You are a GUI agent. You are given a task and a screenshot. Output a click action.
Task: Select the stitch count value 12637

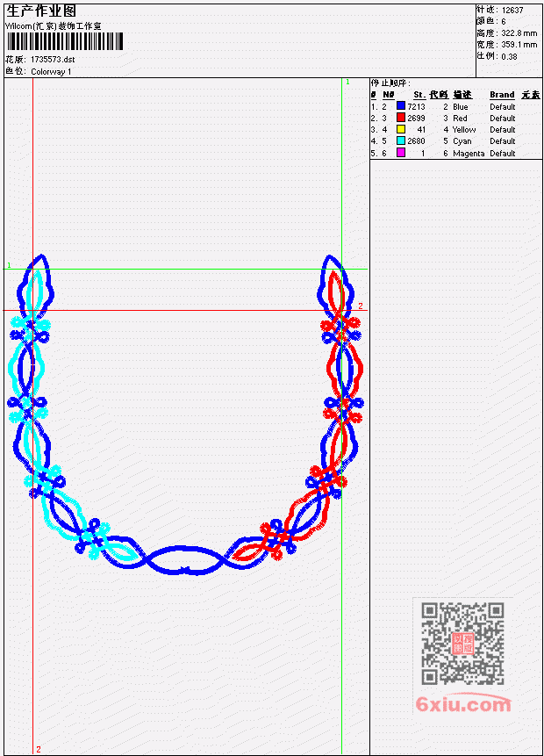point(512,11)
